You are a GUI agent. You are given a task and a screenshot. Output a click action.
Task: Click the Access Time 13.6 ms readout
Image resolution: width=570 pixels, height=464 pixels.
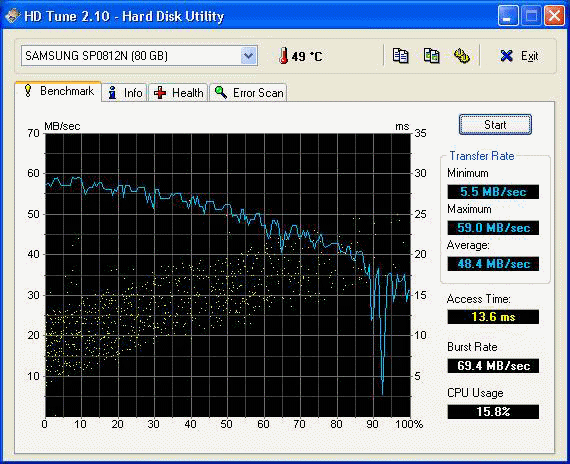click(493, 317)
